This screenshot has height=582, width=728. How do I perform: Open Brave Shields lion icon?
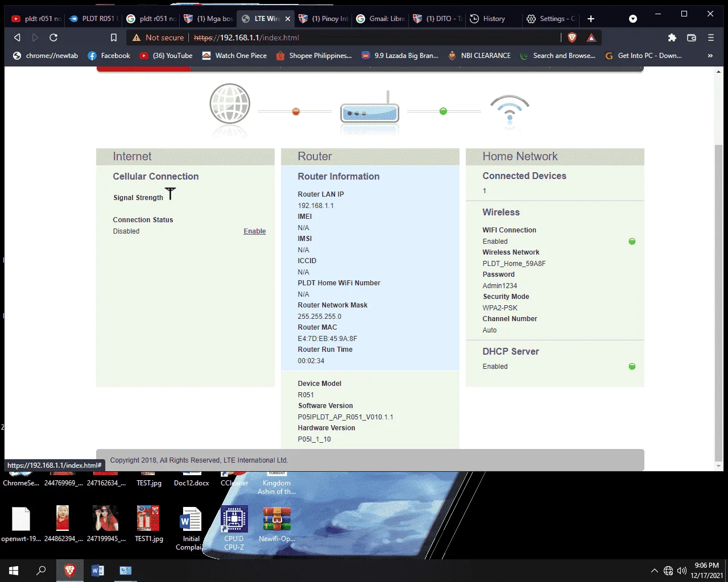pos(572,38)
